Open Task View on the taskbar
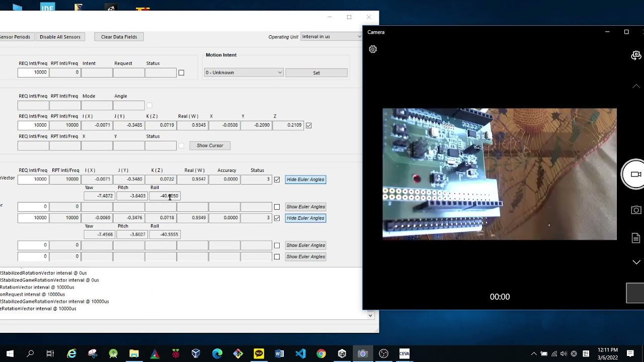This screenshot has width=644, height=362. click(50, 353)
